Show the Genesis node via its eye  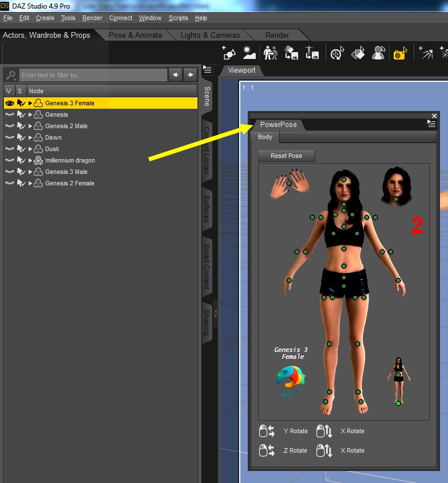[10, 114]
